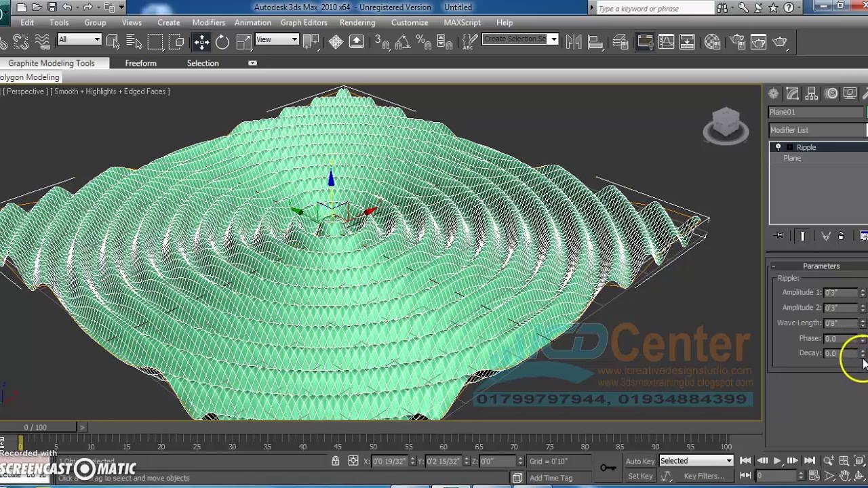Go to the end of animation

click(810, 461)
